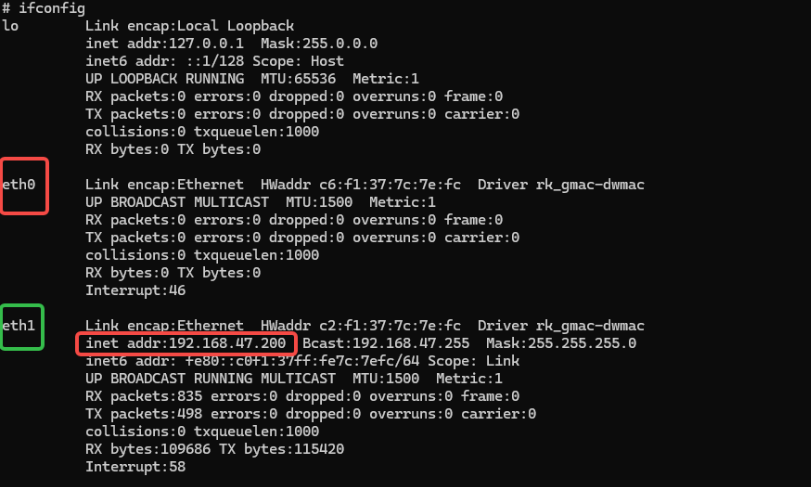Click the eth0 HWaddr c6:f1:37:7c:7e:fc
The height and width of the screenshot is (487, 811).
[361, 185]
